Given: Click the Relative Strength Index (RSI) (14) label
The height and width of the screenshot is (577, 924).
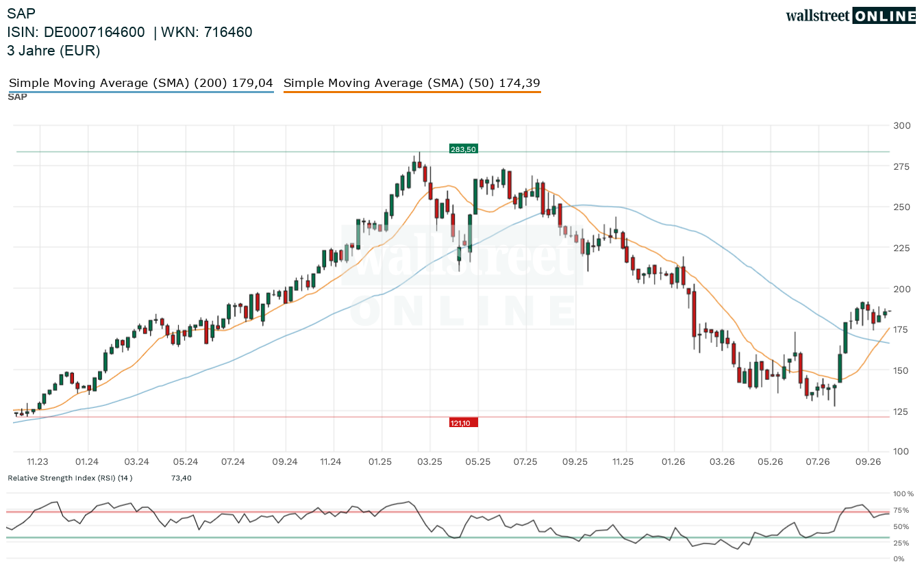Looking at the screenshot, I should (70, 478).
